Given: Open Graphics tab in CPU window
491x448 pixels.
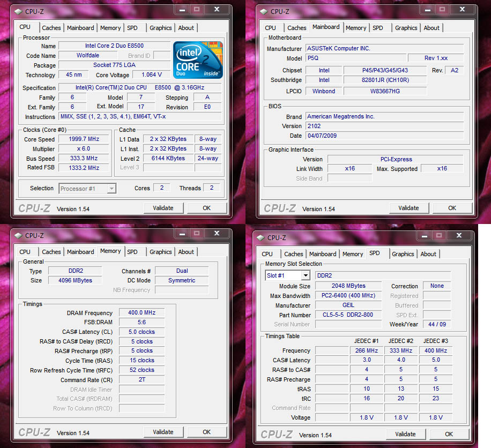Looking at the screenshot, I should pyautogui.click(x=161, y=28).
